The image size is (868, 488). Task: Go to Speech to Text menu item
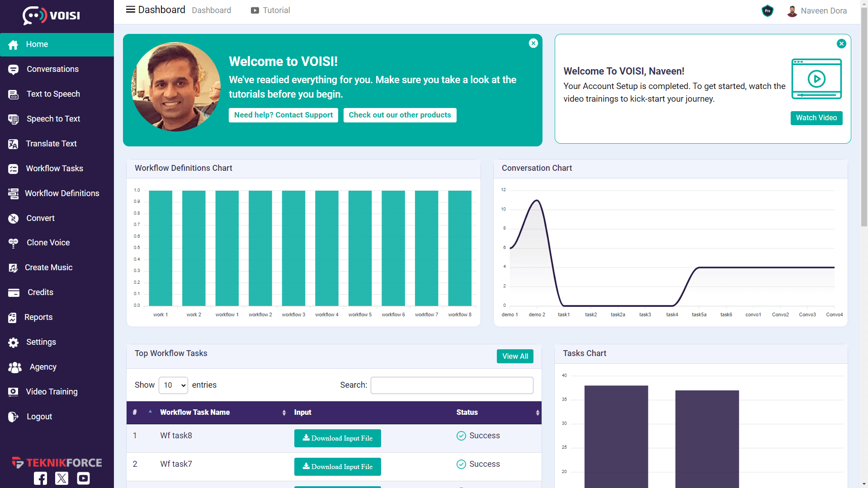click(x=53, y=119)
